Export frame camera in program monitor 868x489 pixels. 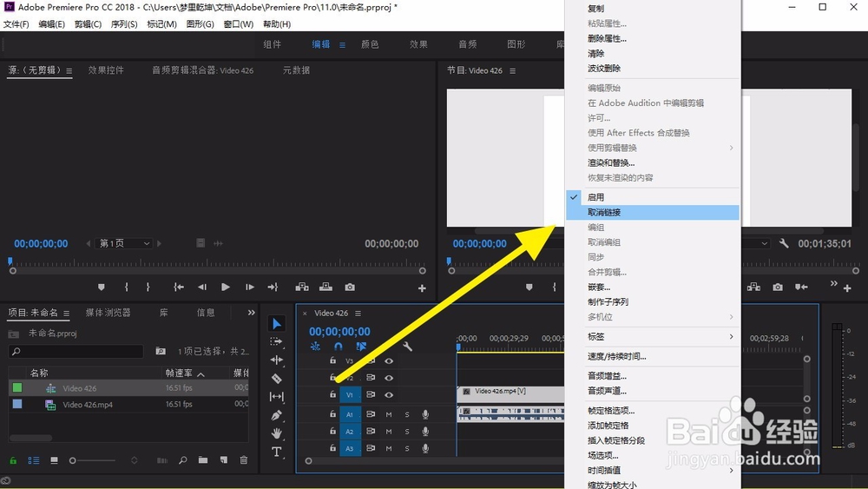(778, 287)
